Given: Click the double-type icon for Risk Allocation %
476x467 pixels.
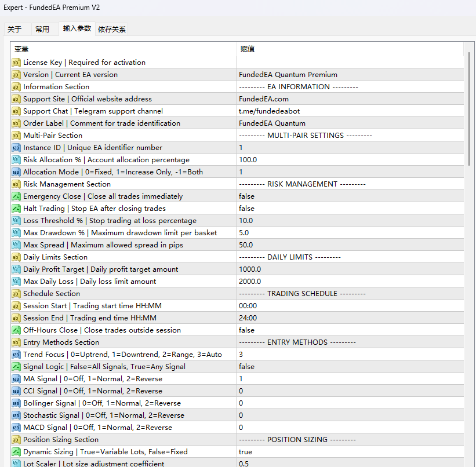Looking at the screenshot, I should coord(16,160).
